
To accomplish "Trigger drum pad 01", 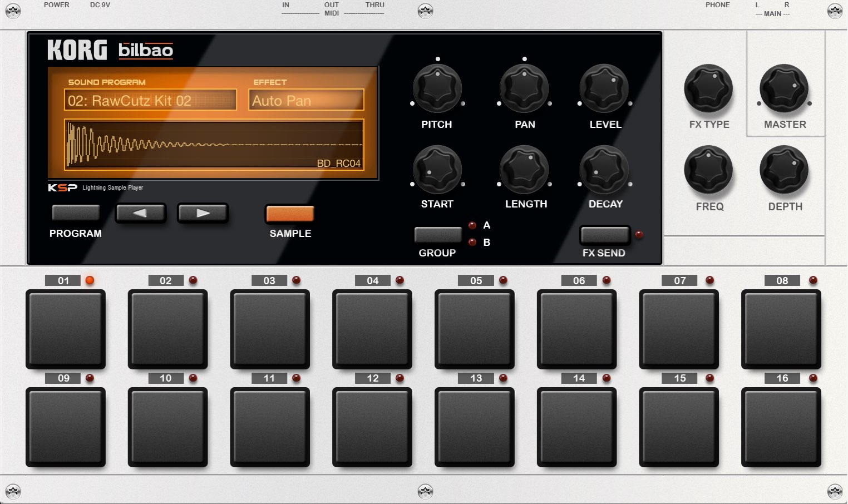I will (x=66, y=329).
